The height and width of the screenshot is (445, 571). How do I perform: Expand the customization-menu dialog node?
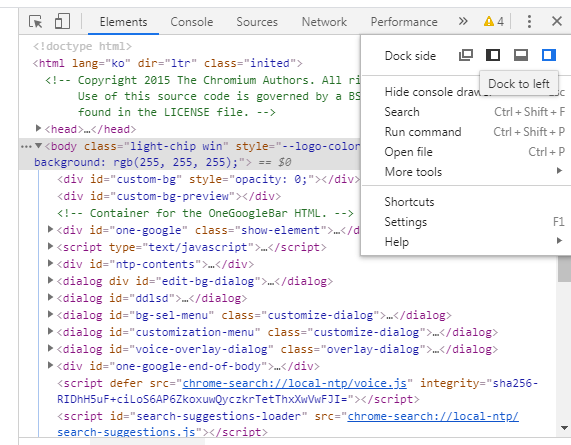51,331
